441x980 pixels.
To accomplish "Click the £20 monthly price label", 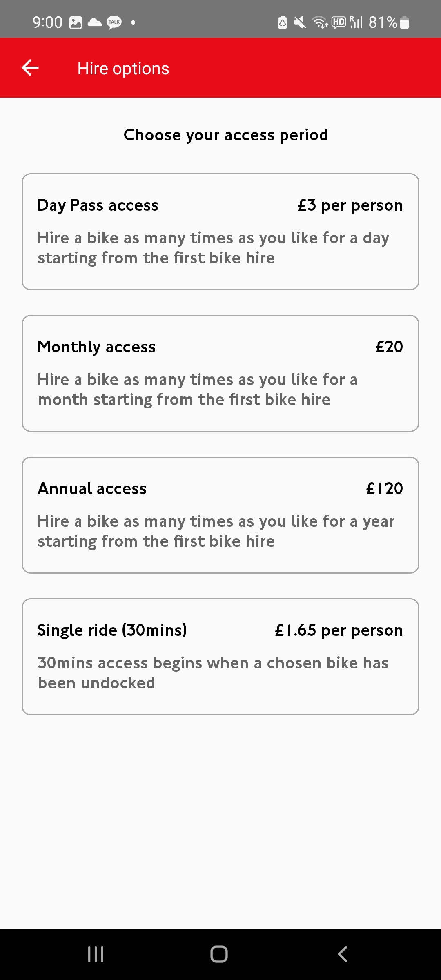I will click(x=389, y=347).
